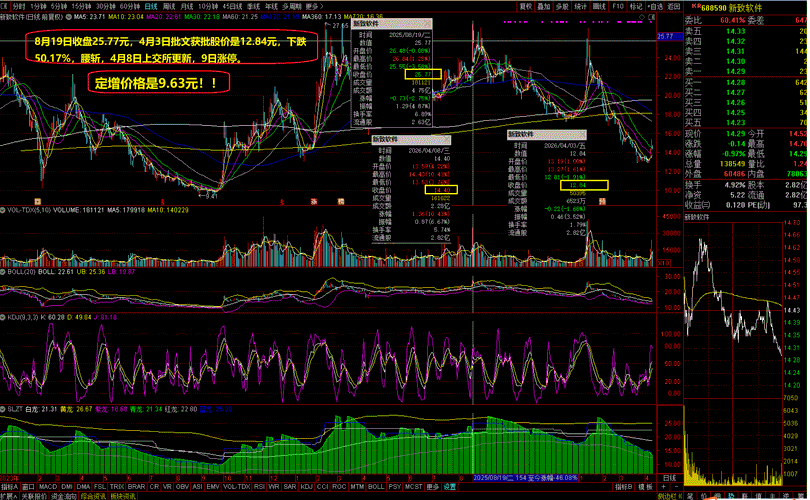The width and height of the screenshot is (810, 500).
Task: Select ROC indicator
Action: (x=339, y=487)
